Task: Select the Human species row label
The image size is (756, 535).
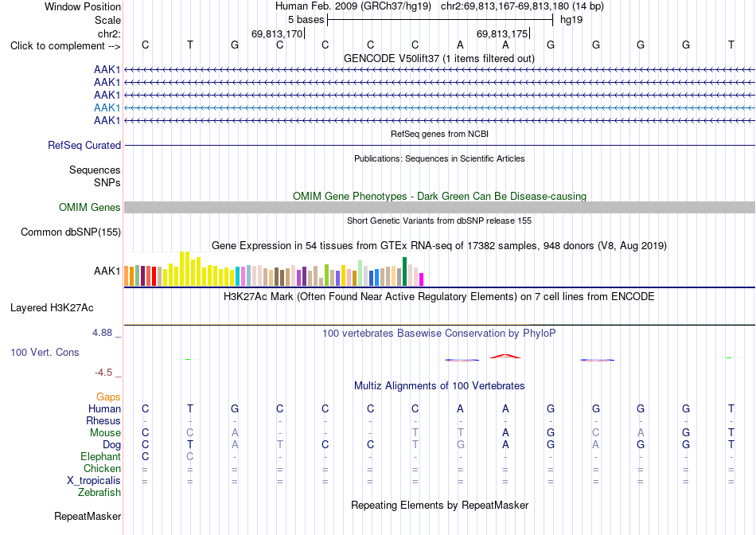Action: tap(104, 408)
